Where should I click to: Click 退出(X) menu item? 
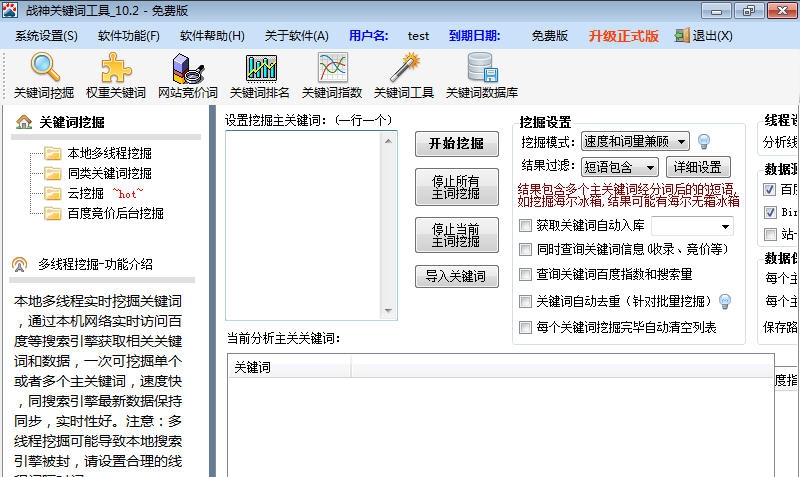(704, 36)
